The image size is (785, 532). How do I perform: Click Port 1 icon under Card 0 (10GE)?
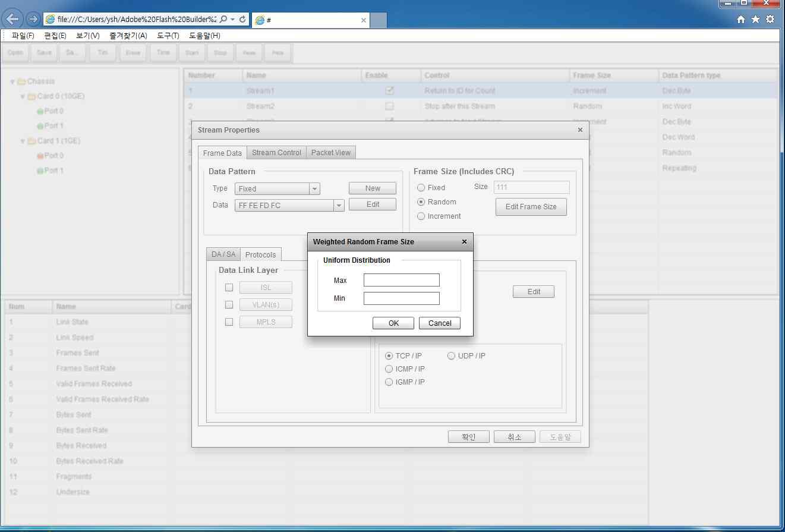click(40, 126)
